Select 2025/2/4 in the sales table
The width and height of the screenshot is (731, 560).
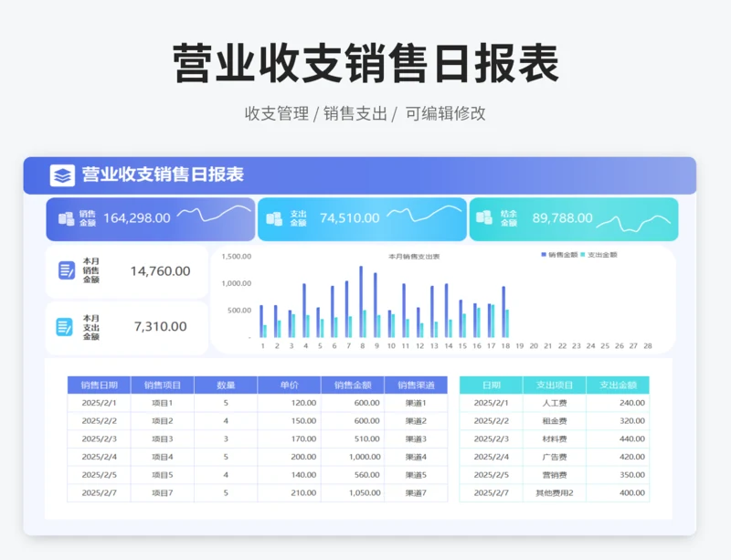tap(99, 457)
